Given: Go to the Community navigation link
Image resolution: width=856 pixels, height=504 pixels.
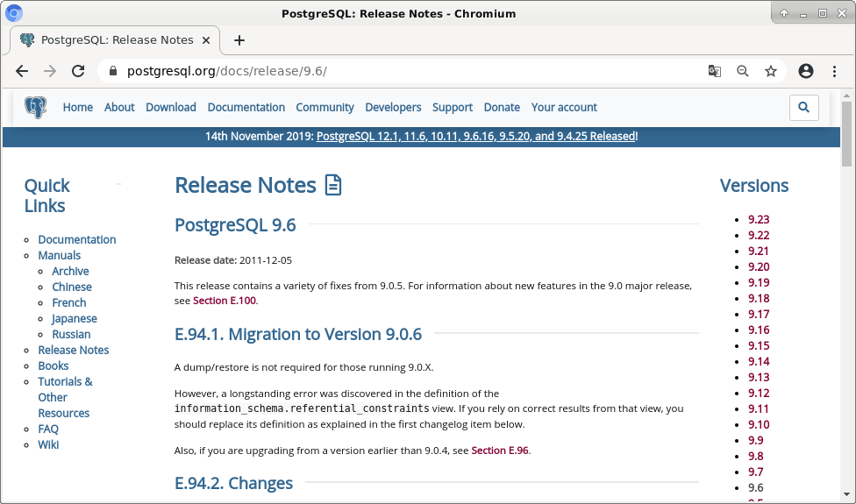Looking at the screenshot, I should pos(325,107).
